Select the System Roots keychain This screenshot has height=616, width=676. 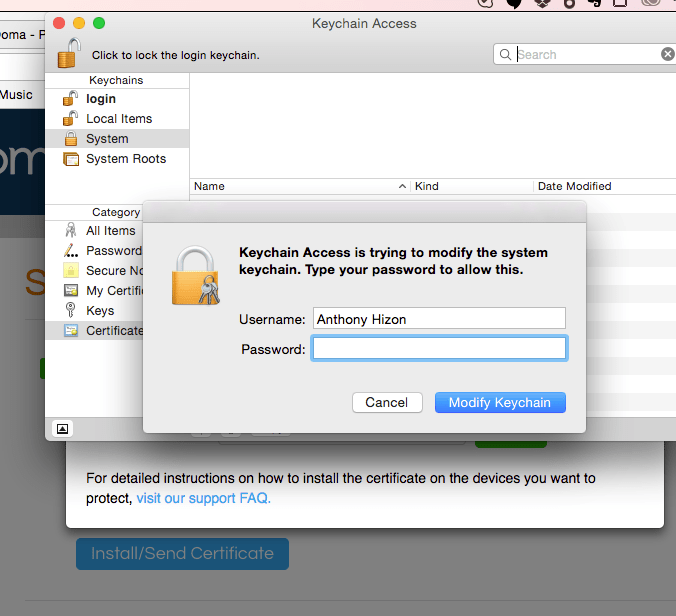[117, 159]
